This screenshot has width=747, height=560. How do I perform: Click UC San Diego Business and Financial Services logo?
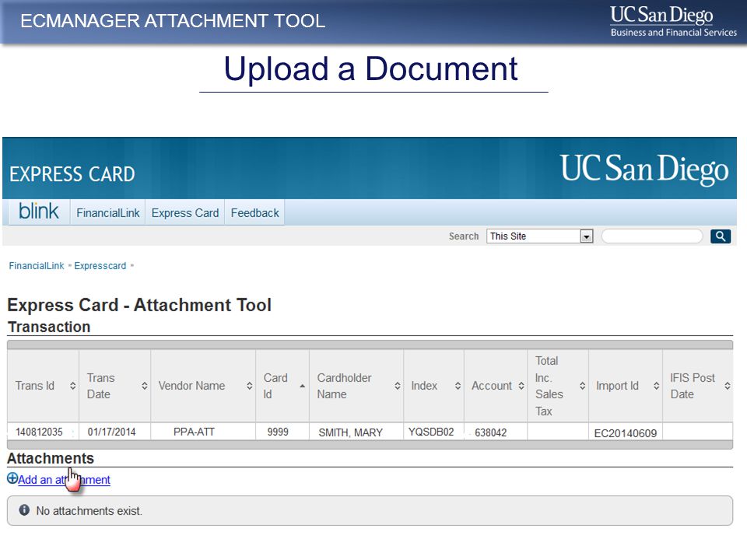[x=673, y=22]
